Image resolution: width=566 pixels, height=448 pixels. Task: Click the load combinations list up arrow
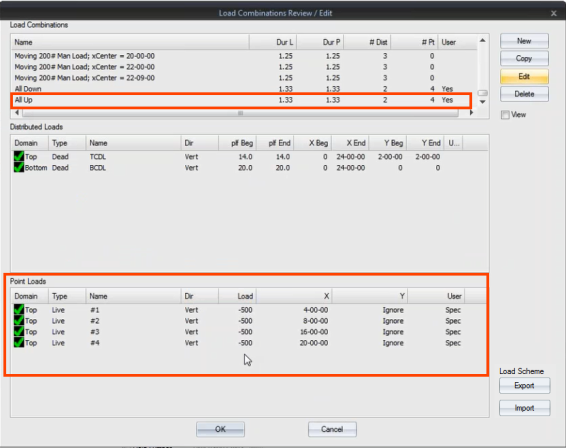tap(483, 40)
